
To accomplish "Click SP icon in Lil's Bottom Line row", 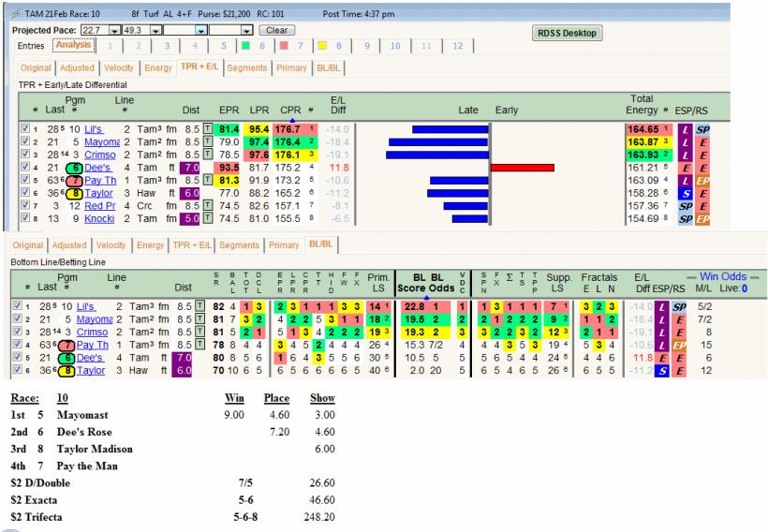I will tap(679, 306).
